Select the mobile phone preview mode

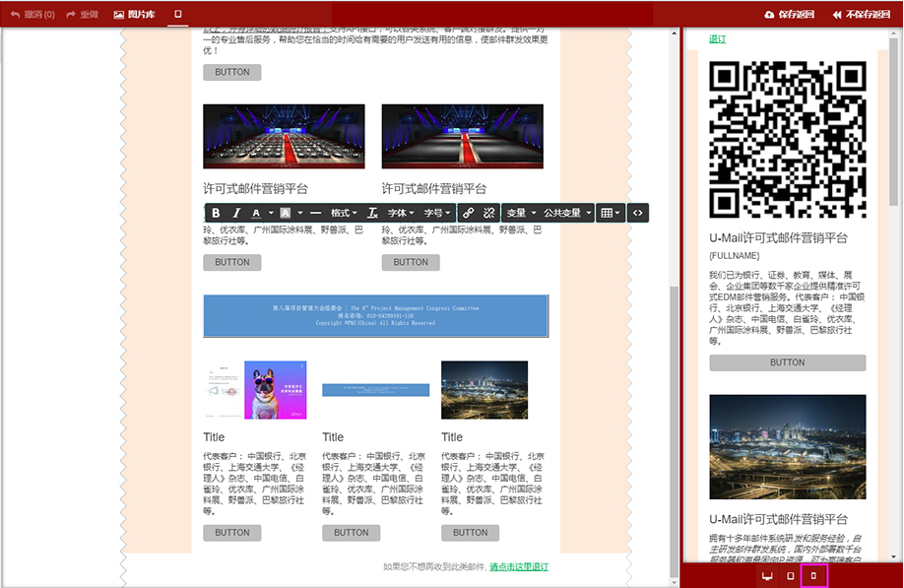tap(813, 576)
